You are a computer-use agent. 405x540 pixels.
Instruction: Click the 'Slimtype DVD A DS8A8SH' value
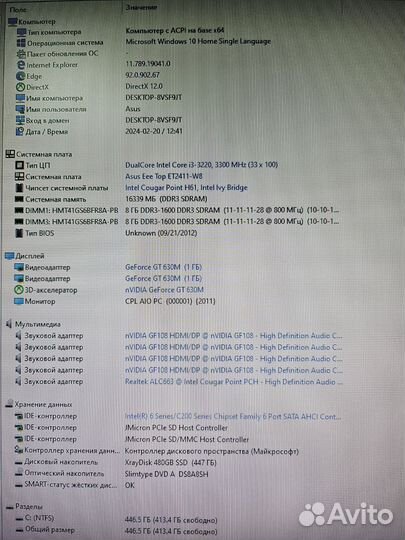166,474
